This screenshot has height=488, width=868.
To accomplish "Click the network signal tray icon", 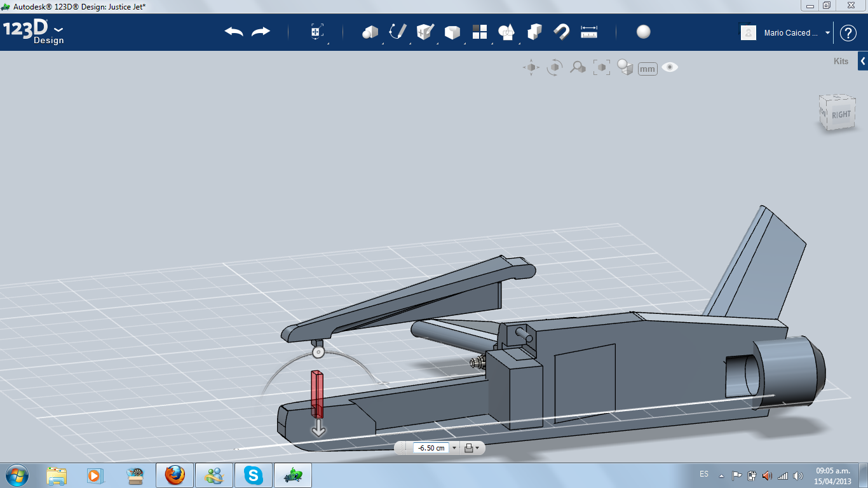I will click(783, 475).
